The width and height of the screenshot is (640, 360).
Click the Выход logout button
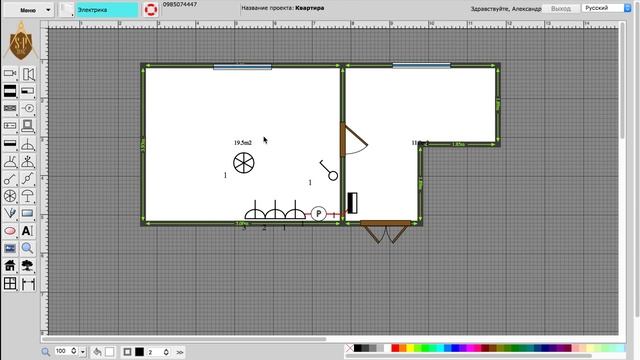click(x=561, y=8)
